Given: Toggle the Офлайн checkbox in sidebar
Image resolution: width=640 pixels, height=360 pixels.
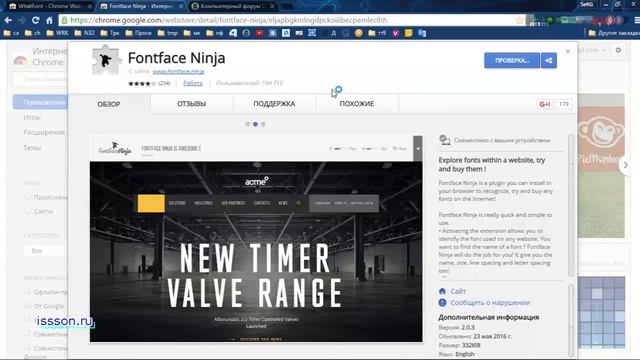Looking at the screenshot, I should (x=28, y=291).
